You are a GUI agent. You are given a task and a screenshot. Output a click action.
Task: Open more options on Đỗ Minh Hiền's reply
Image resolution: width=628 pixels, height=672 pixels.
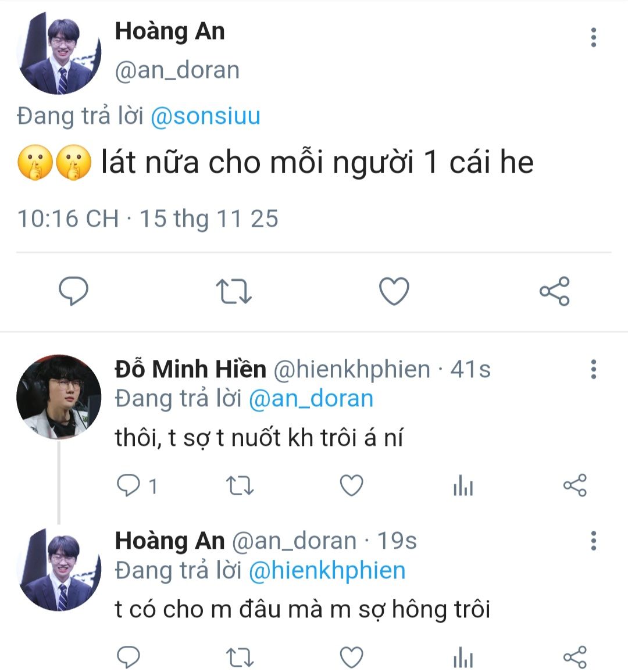pyautogui.click(x=594, y=369)
